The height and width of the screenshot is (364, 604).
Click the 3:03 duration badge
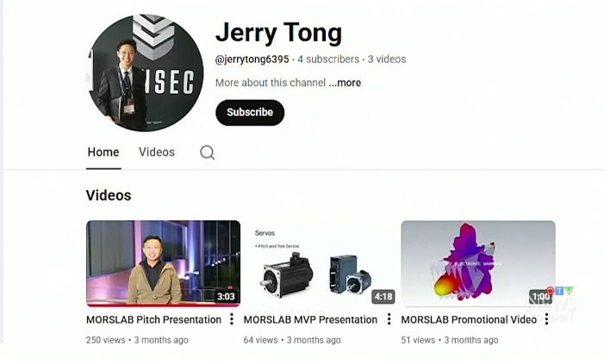pos(226,297)
